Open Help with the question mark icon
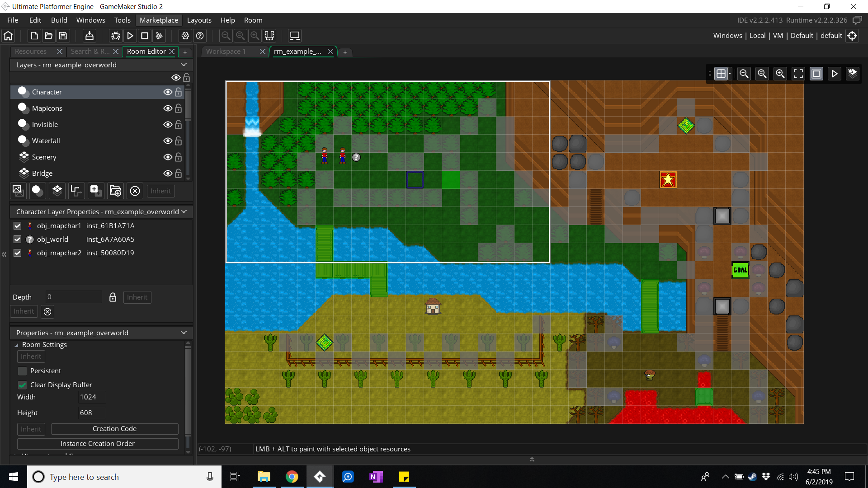The height and width of the screenshot is (488, 868). (x=200, y=36)
